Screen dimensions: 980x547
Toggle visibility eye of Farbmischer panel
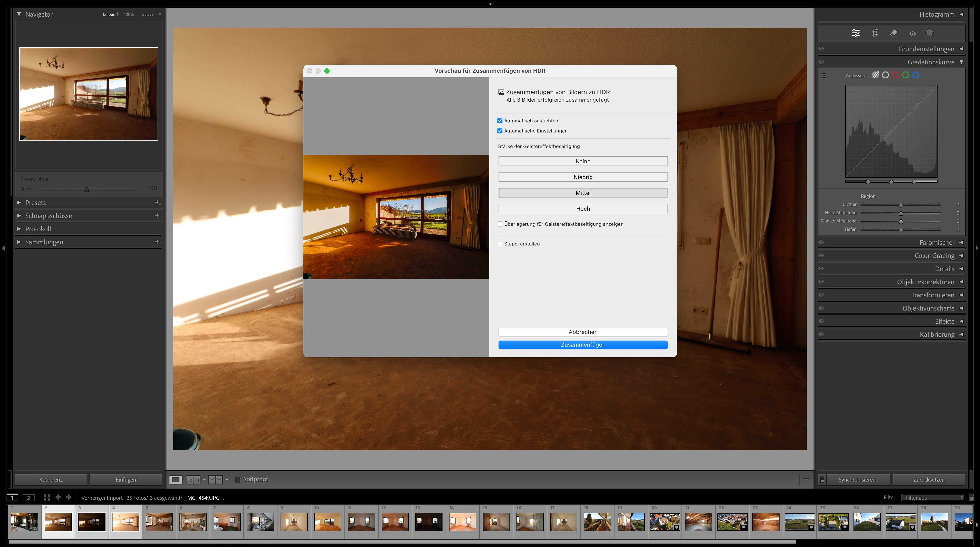click(x=821, y=242)
